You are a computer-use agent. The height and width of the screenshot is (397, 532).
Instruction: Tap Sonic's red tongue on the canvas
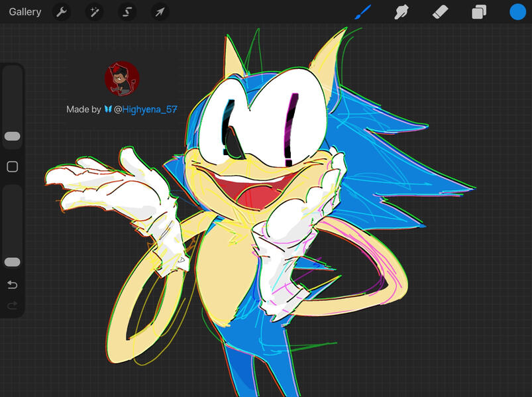pyautogui.click(x=249, y=198)
